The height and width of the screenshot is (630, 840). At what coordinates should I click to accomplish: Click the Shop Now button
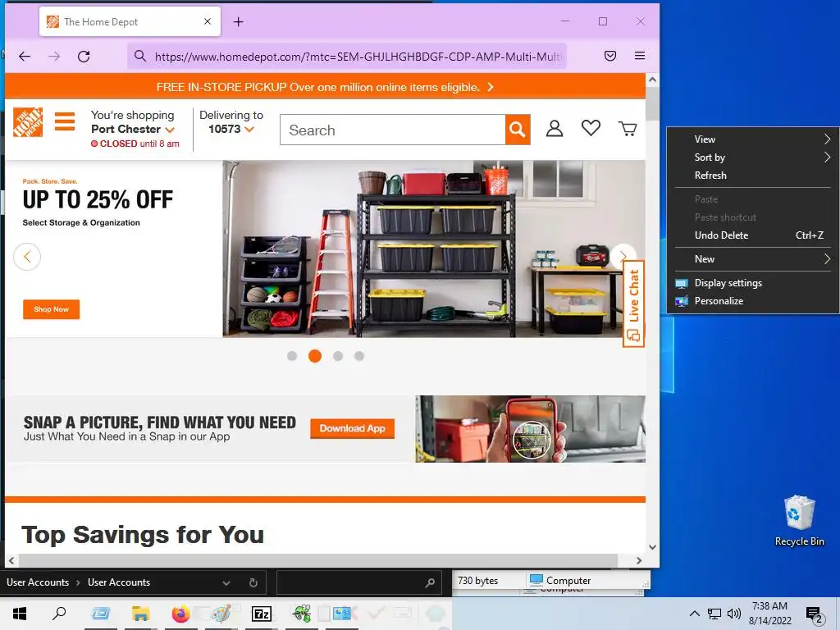click(x=52, y=309)
